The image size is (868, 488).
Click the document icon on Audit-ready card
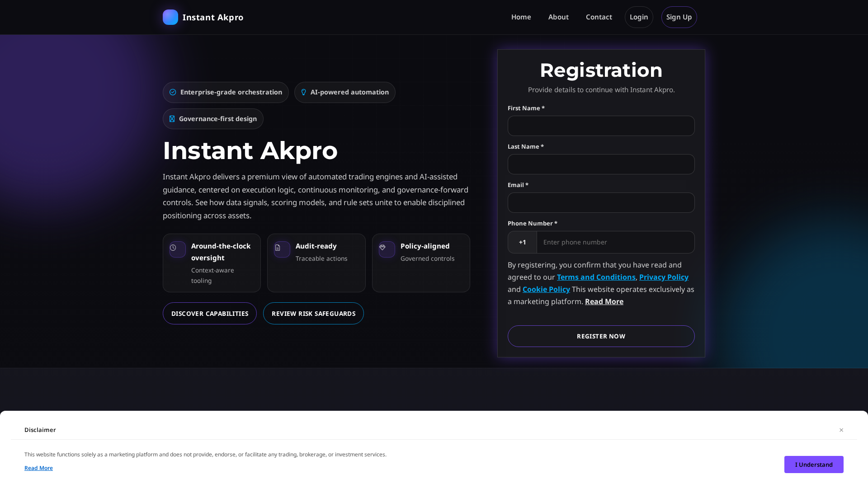pos(278,248)
